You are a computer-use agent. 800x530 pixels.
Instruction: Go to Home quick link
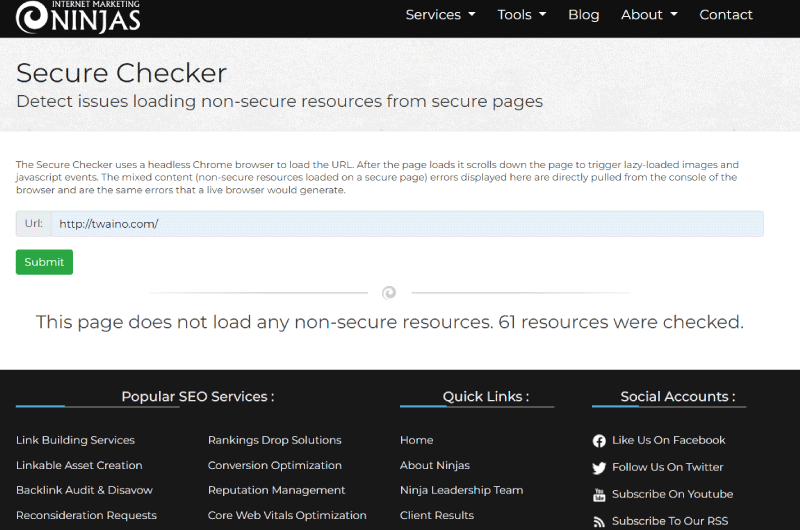(416, 440)
